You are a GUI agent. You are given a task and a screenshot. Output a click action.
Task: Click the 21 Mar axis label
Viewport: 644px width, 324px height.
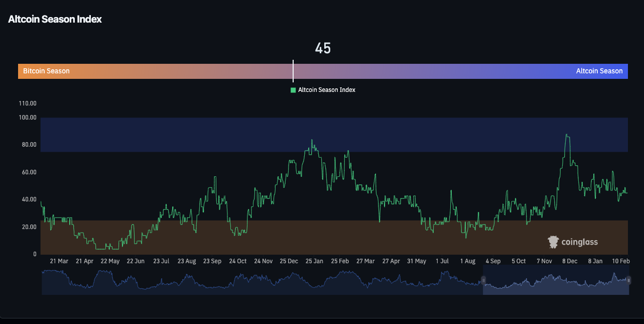(59, 261)
